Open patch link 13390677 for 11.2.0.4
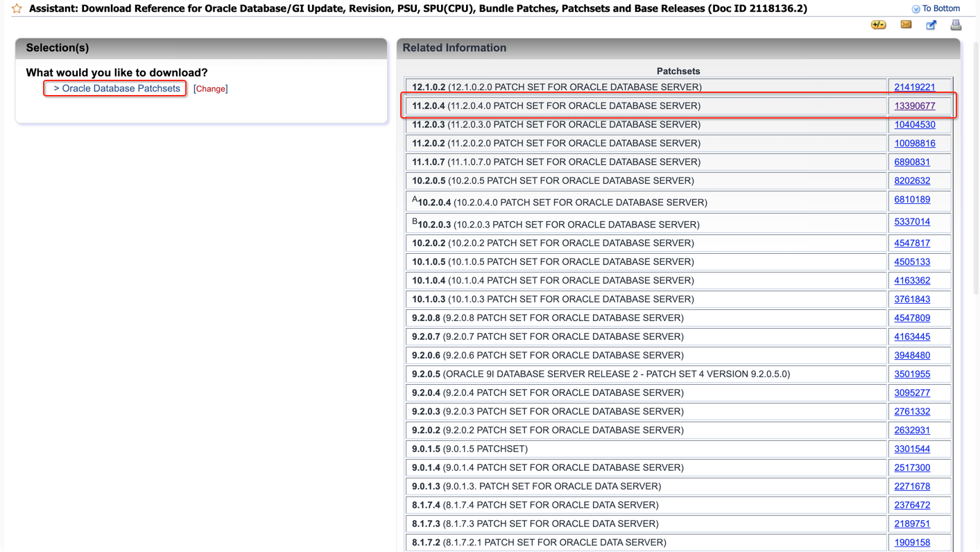 pyautogui.click(x=915, y=105)
